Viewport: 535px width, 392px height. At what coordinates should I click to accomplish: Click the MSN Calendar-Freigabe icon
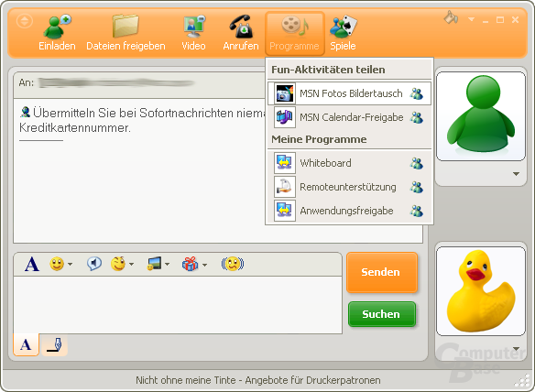(x=285, y=117)
